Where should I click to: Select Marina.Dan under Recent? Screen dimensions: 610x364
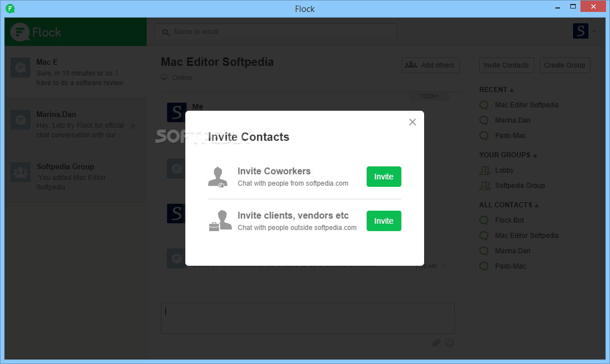pos(512,120)
